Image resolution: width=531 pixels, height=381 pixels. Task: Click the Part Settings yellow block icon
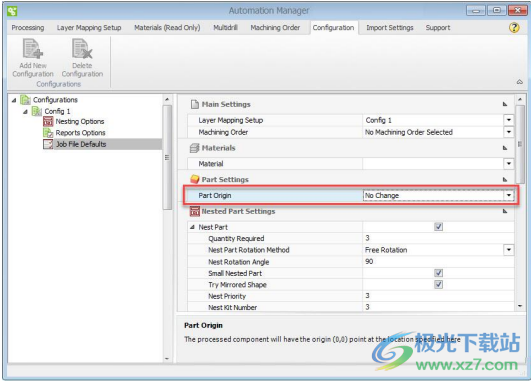pyautogui.click(x=194, y=179)
